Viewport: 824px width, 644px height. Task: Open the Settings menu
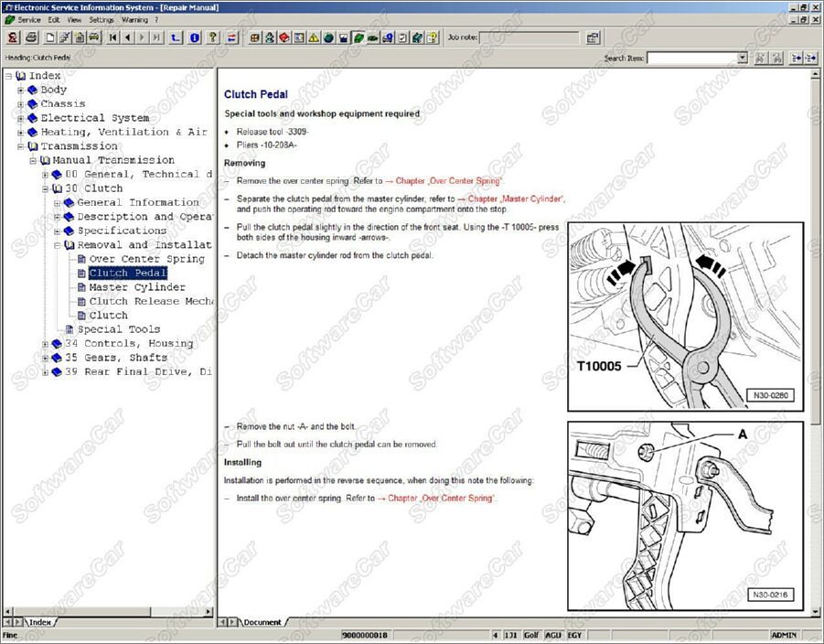coord(102,19)
